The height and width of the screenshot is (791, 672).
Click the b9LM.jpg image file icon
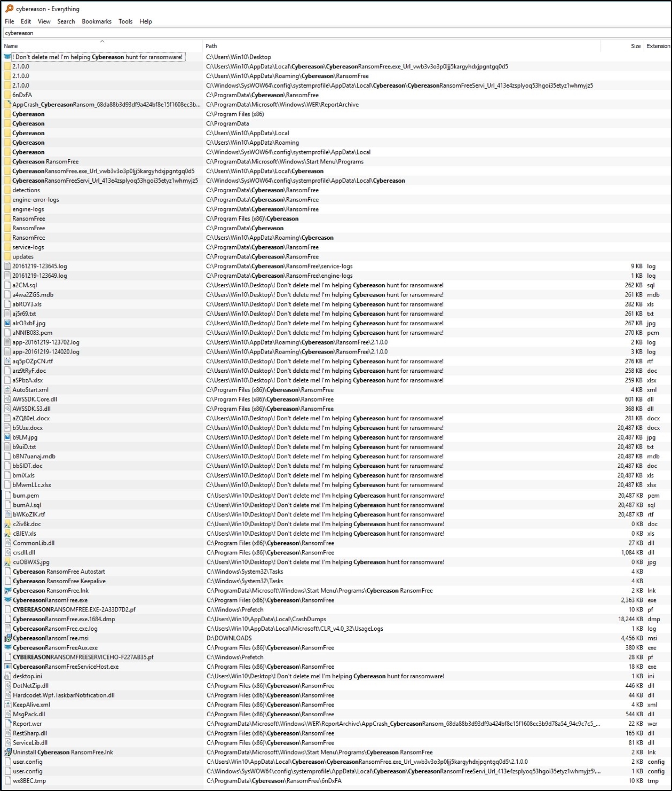7,437
